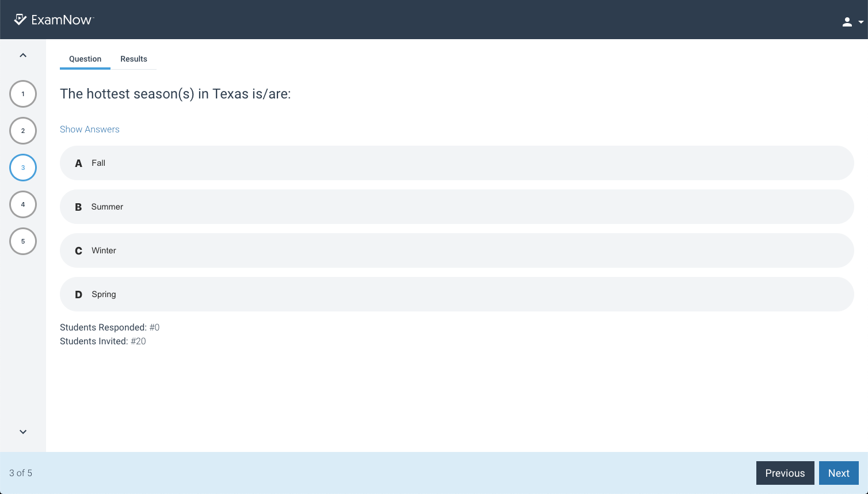Select question 2 in the sidebar
868x494 pixels.
22,131
